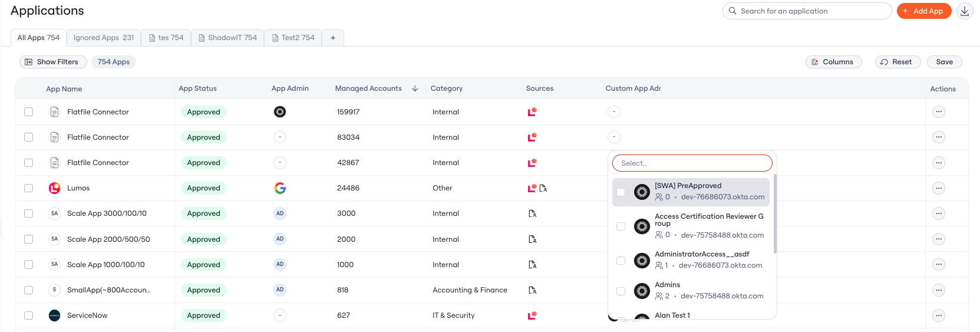Click AD admin badge for Scale App 2000/500/50
This screenshot has height=332, width=980.
[x=280, y=239]
